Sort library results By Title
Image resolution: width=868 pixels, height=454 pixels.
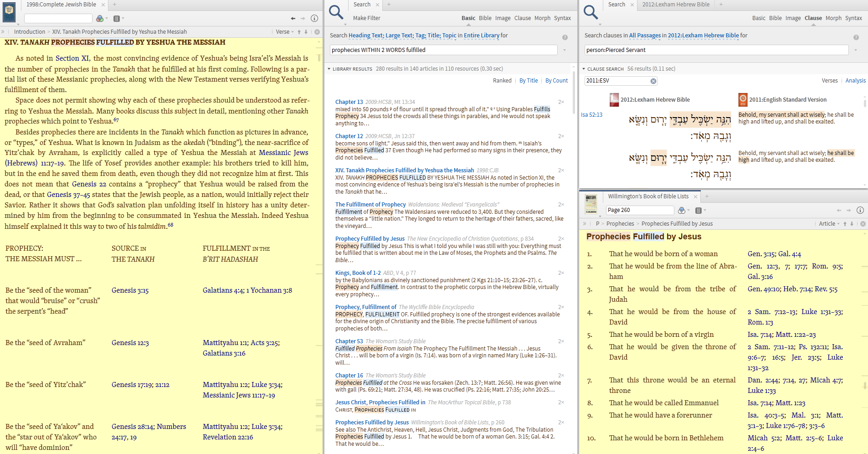(x=529, y=81)
